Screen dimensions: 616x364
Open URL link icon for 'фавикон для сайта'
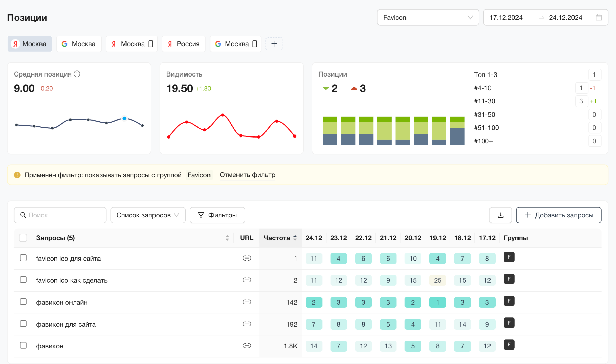click(x=247, y=324)
